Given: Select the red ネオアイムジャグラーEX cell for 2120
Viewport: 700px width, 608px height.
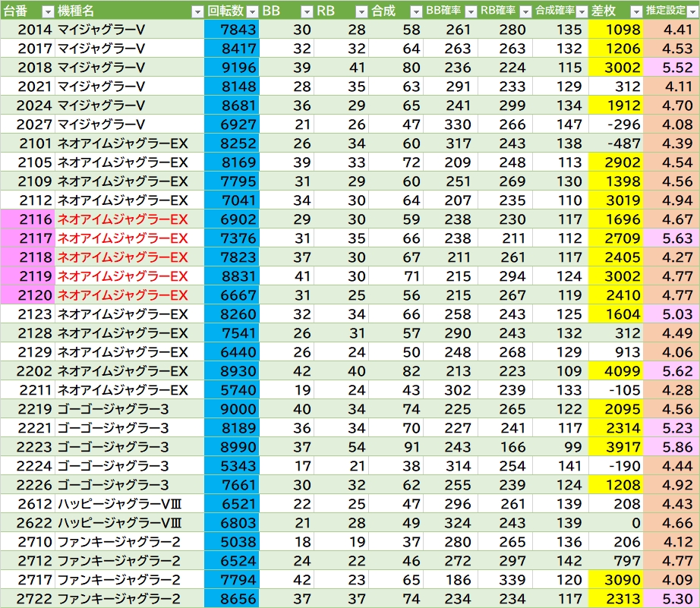Looking at the screenshot, I should [x=123, y=295].
